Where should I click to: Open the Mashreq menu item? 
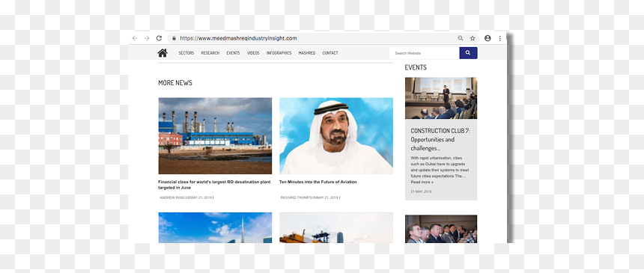(x=307, y=53)
